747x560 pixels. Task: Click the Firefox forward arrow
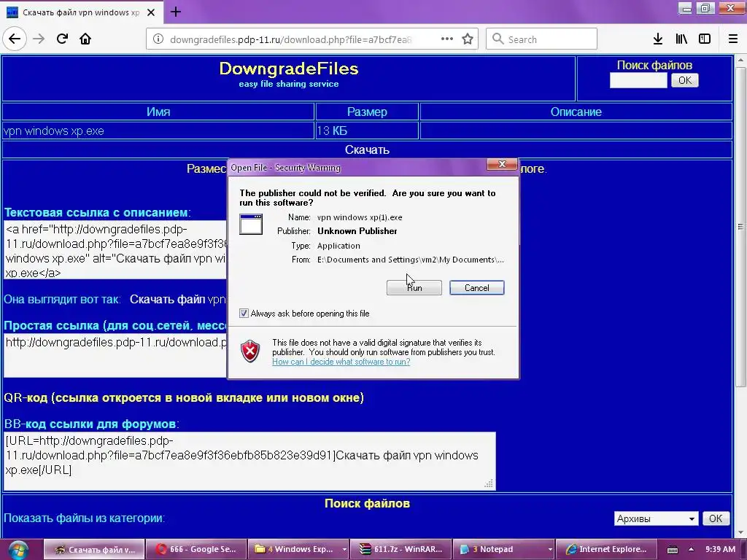pyautogui.click(x=39, y=39)
